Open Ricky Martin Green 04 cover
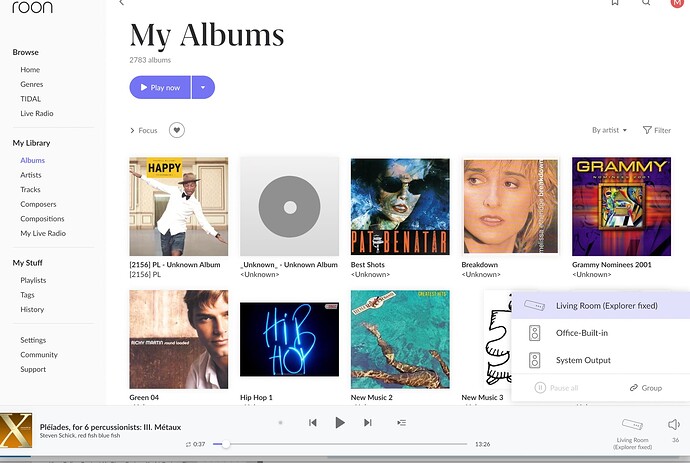Image resolution: width=690 pixels, height=463 pixels. (179, 339)
